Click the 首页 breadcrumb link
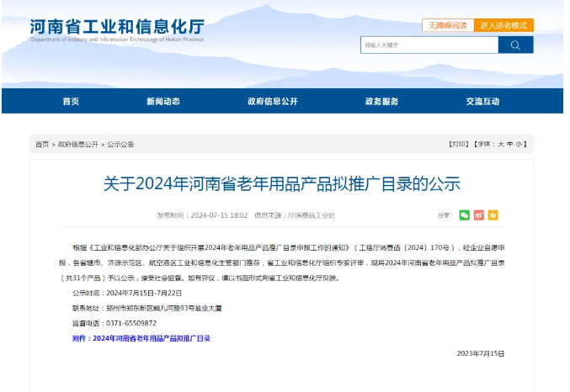570x392 pixels. click(x=42, y=144)
